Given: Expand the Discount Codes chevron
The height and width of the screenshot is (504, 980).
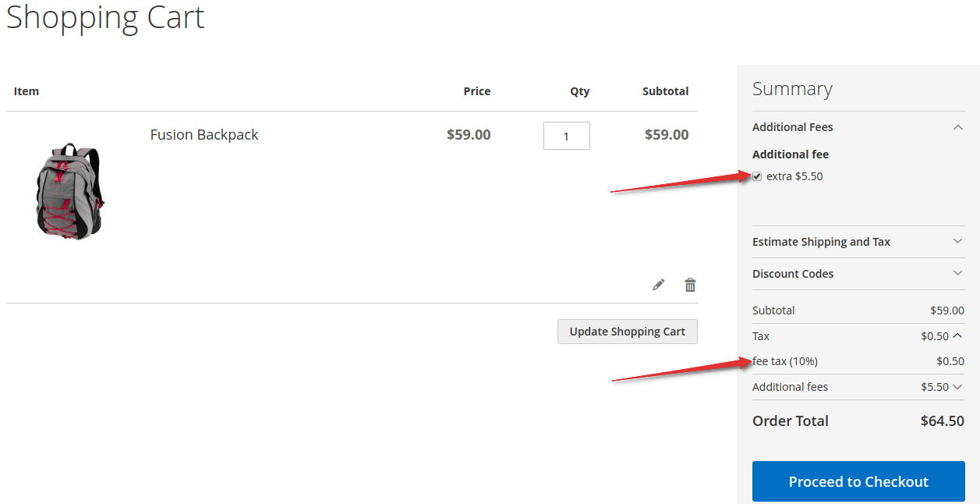Looking at the screenshot, I should [958, 273].
